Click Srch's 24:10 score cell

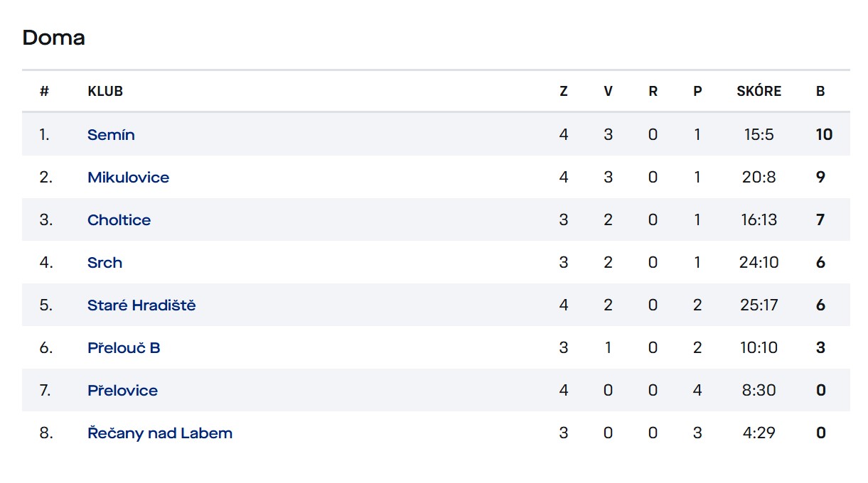[x=759, y=262]
